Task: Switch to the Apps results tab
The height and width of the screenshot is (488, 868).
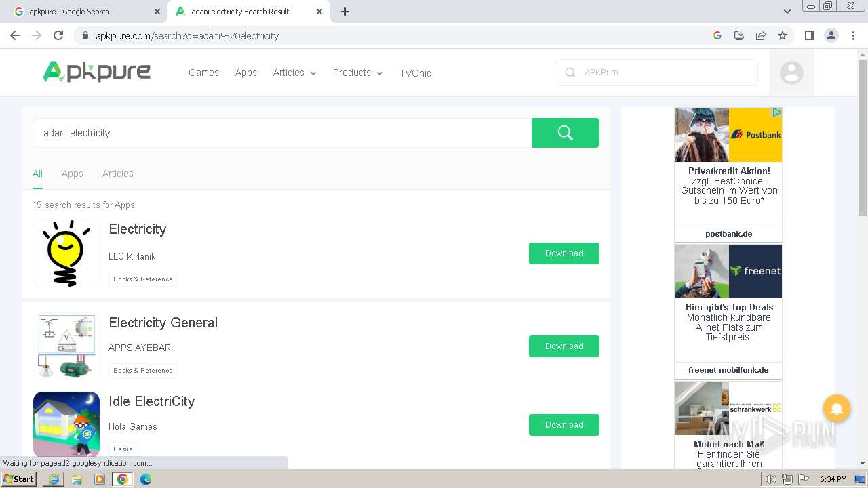Action: click(73, 174)
